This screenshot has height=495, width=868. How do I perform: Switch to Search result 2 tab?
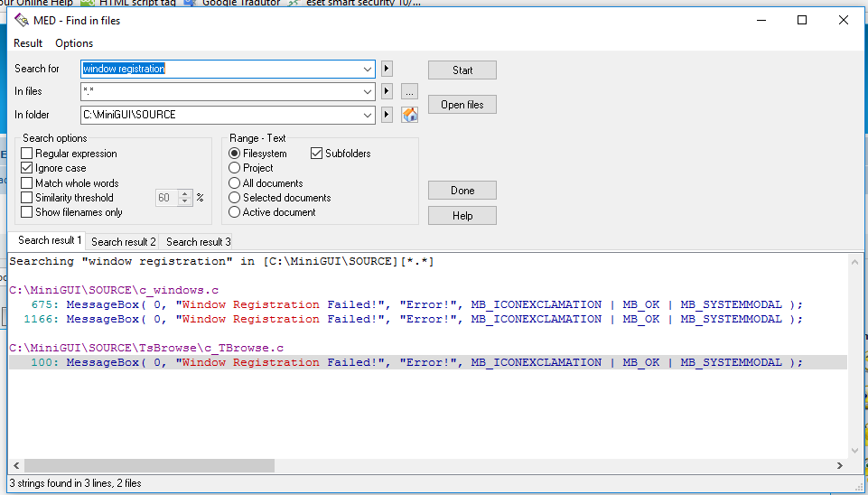tap(124, 241)
